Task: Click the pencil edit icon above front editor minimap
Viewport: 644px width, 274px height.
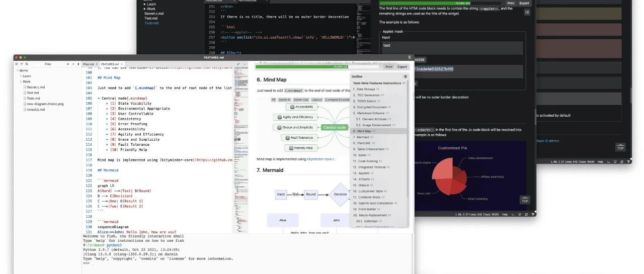Action: [x=237, y=64]
